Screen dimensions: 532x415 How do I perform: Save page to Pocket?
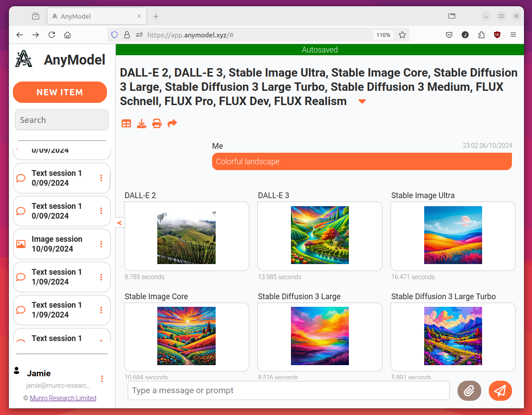pyautogui.click(x=449, y=35)
